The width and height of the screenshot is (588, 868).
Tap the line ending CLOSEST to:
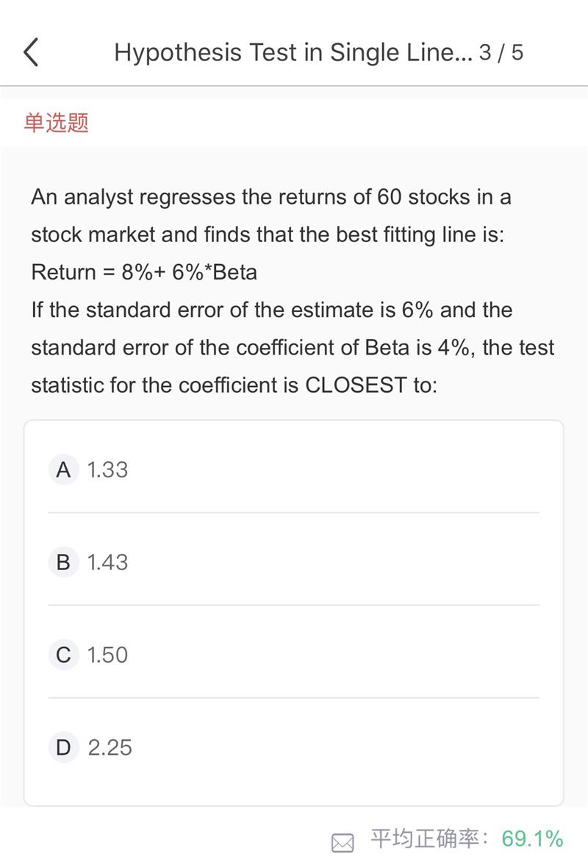(x=234, y=385)
